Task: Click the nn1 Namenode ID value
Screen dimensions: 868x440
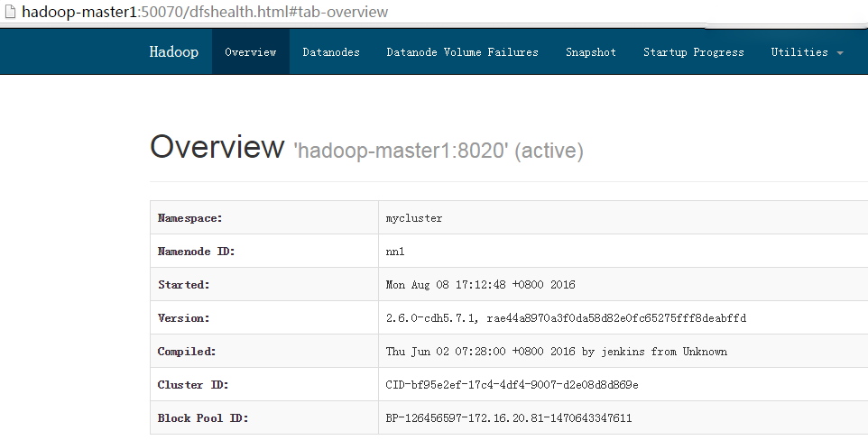Action: 397,252
